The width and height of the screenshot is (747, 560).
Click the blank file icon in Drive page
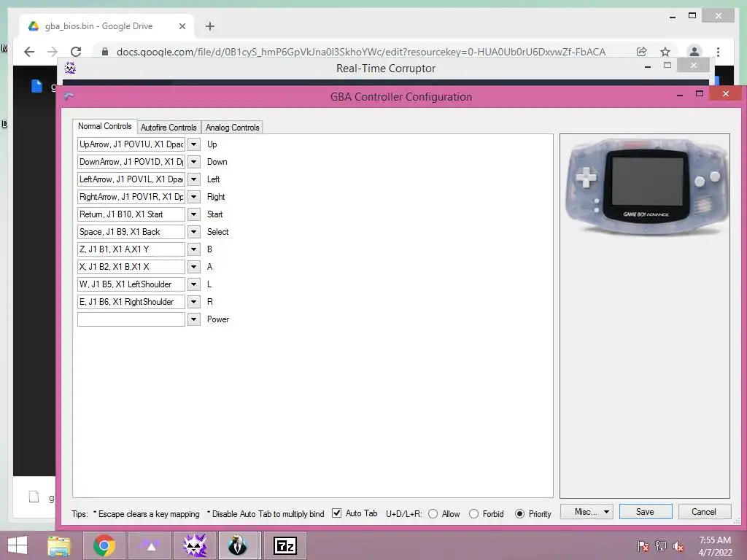[34, 497]
